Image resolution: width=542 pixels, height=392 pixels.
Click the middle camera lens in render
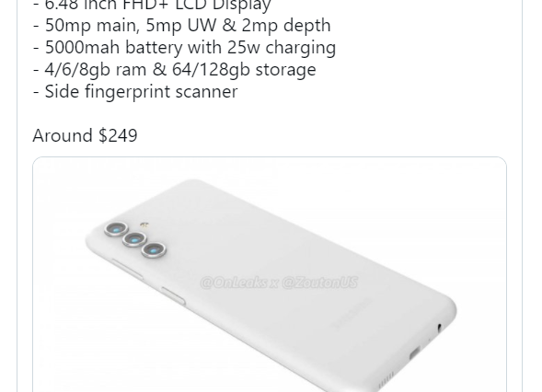pyautogui.click(x=134, y=239)
